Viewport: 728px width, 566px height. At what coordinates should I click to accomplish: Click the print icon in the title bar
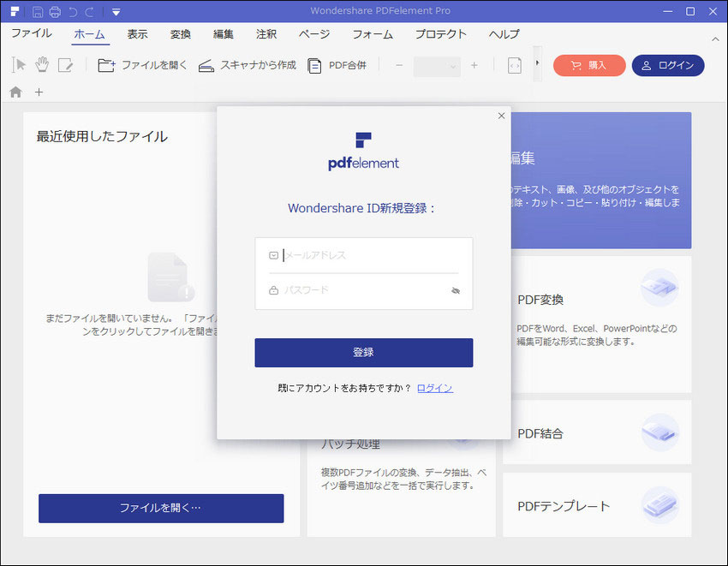point(55,12)
